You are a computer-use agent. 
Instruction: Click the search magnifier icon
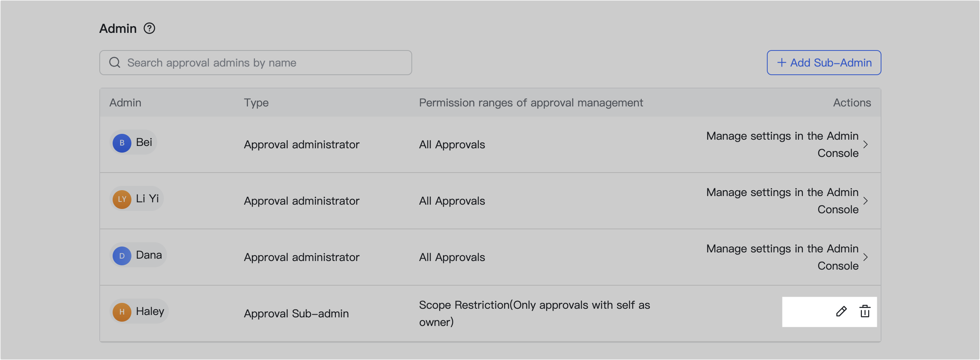click(115, 62)
